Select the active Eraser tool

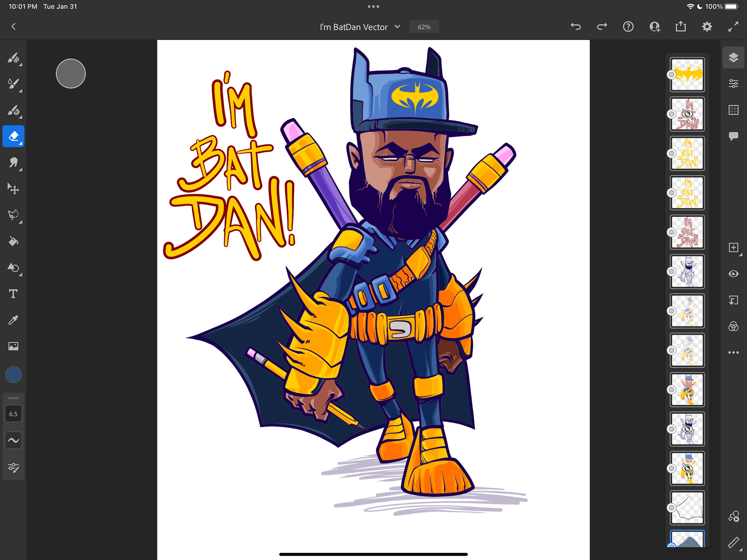(x=14, y=136)
